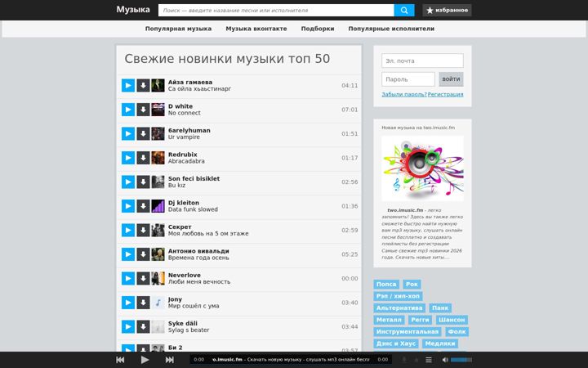Open Забыли пароль? link
This screenshot has width=588, height=368.
point(404,94)
